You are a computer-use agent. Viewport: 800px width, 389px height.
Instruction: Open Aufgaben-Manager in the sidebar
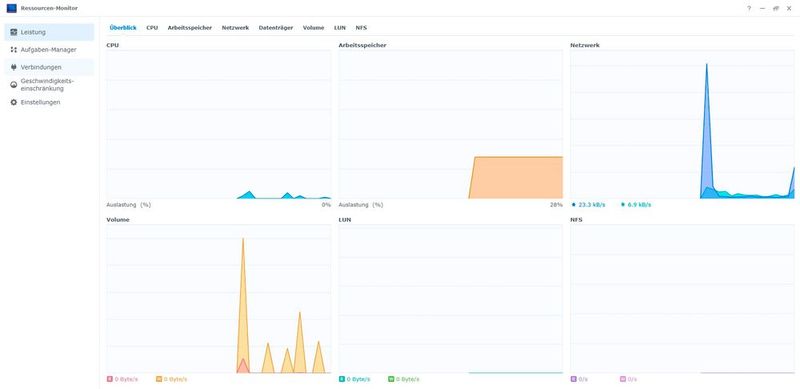(49, 50)
